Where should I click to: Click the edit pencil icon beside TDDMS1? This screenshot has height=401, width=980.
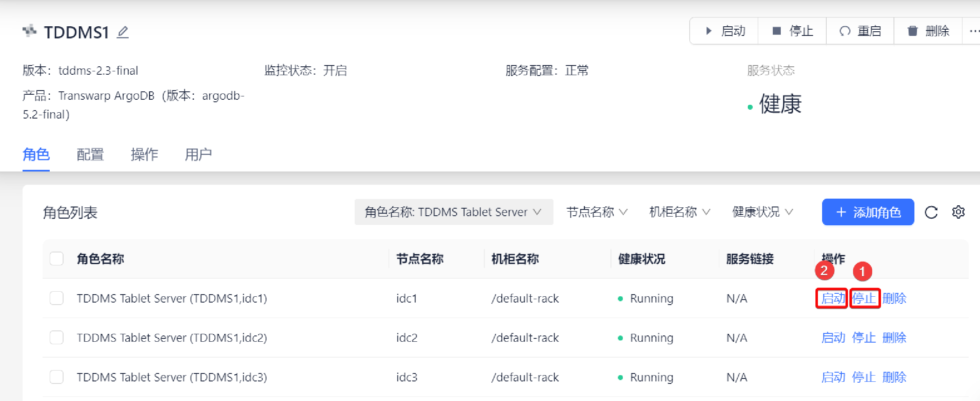122,32
